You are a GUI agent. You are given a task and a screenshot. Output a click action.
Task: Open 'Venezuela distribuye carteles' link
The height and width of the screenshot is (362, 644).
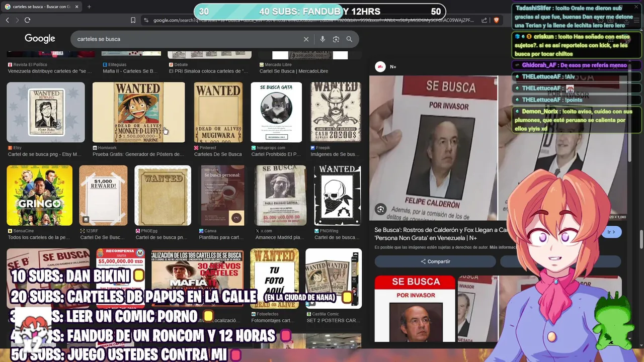pyautogui.click(x=50, y=71)
